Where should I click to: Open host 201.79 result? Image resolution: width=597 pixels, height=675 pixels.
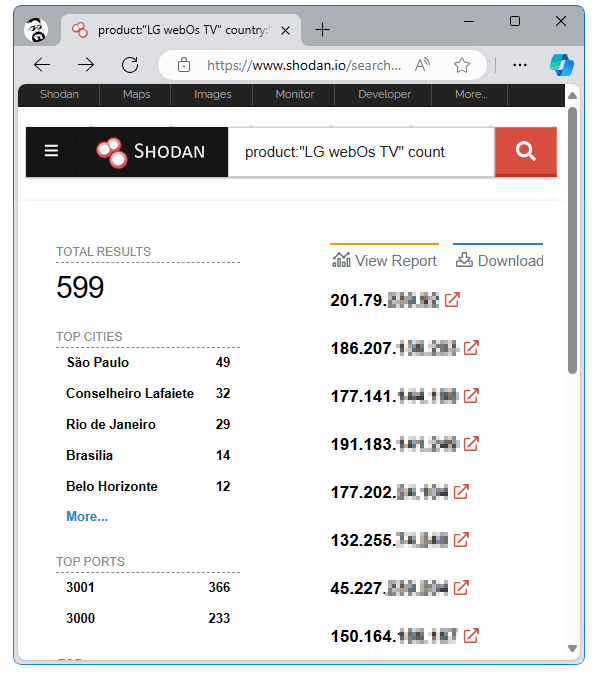[x=384, y=300]
